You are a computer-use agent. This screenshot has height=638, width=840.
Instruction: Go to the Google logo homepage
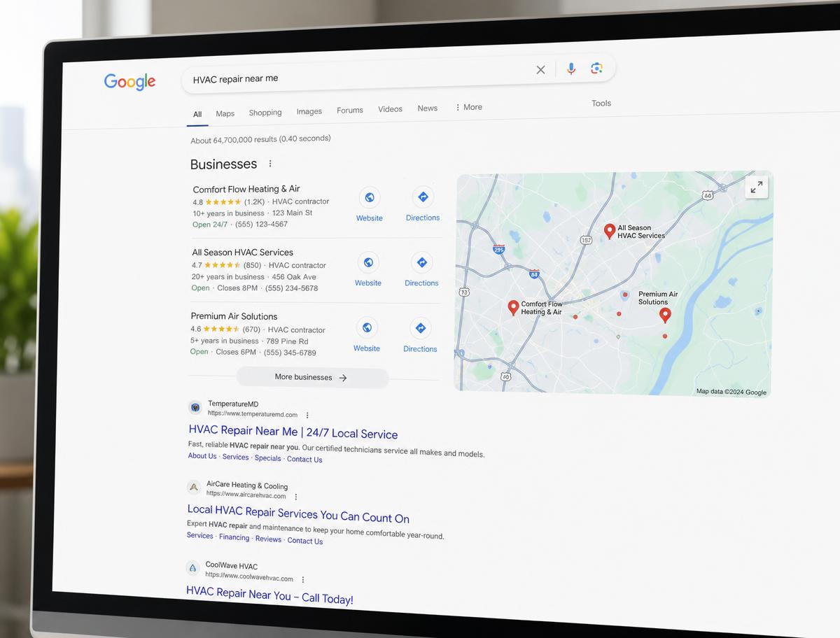pyautogui.click(x=130, y=82)
